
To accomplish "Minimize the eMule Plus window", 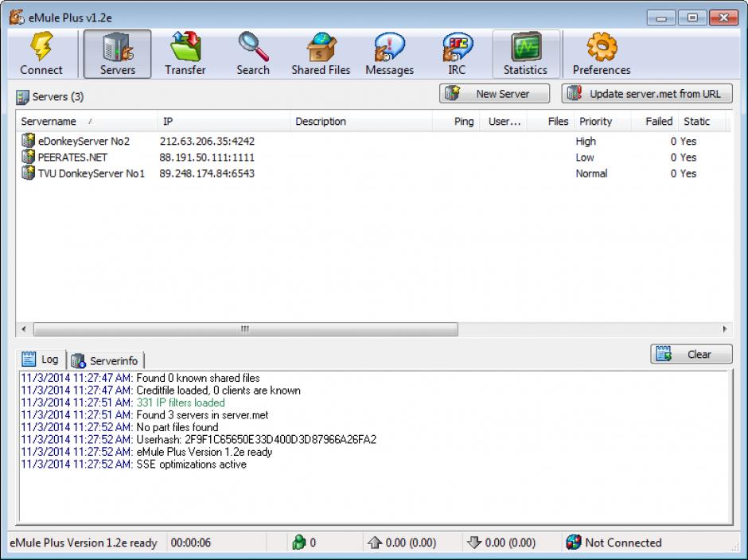I will (x=661, y=18).
